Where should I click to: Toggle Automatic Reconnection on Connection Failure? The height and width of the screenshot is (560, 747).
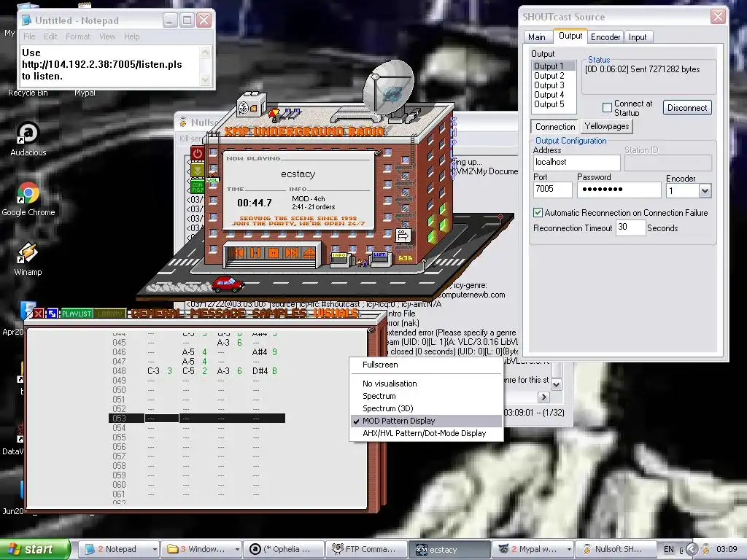pyautogui.click(x=538, y=213)
